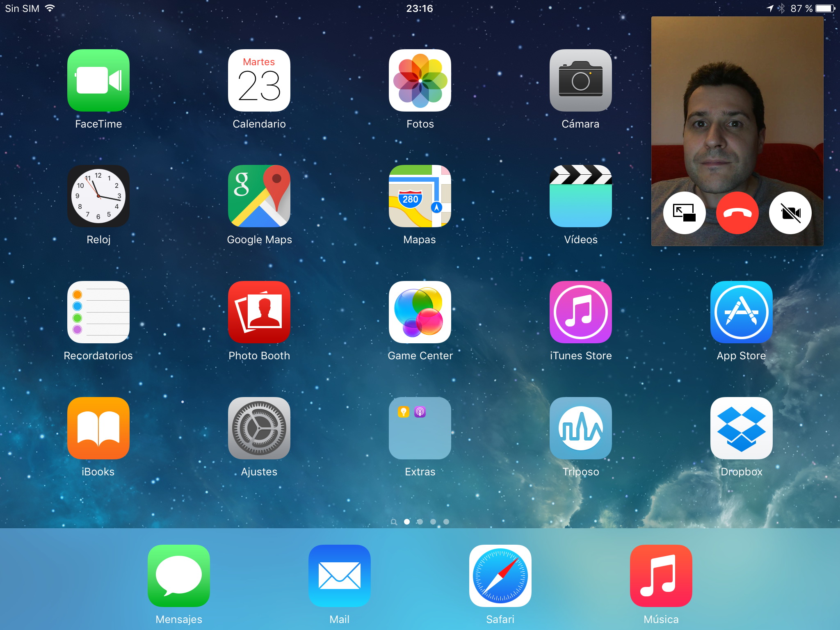
Task: Open the iBooks app
Action: click(98, 428)
